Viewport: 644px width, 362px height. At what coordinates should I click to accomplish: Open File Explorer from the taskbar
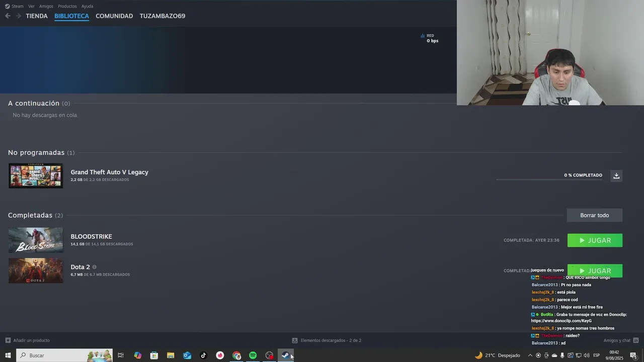(171, 355)
